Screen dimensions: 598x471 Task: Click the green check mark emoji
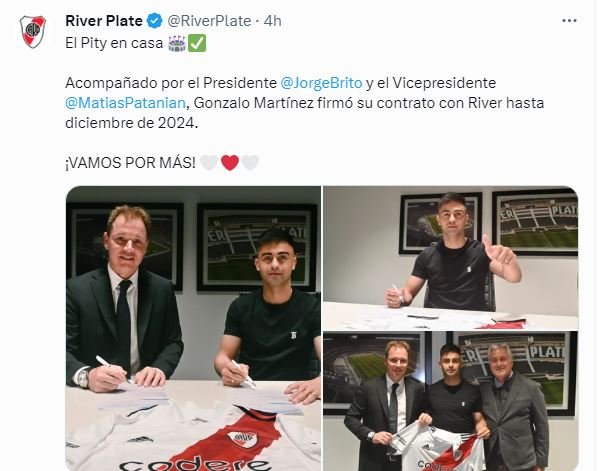[x=198, y=43]
